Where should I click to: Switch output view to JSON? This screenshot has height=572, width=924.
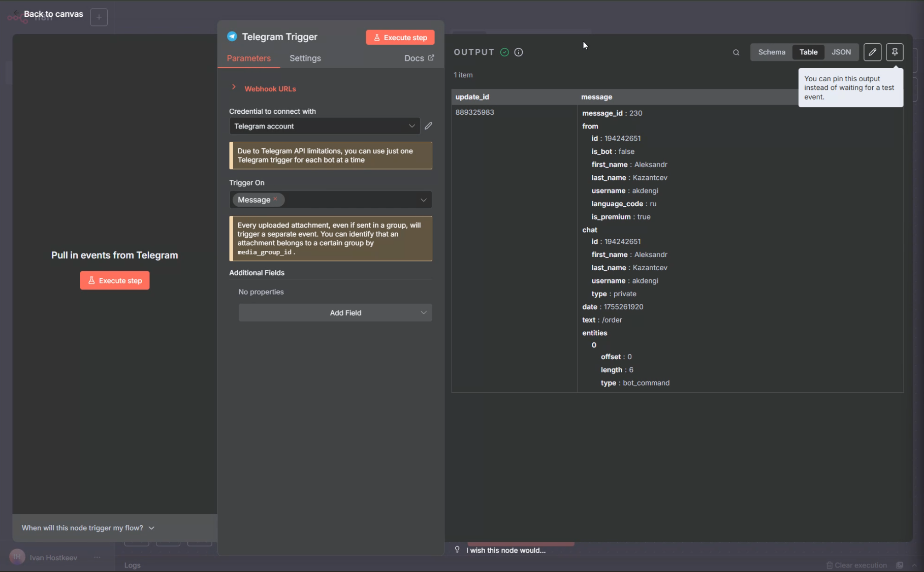841,52
